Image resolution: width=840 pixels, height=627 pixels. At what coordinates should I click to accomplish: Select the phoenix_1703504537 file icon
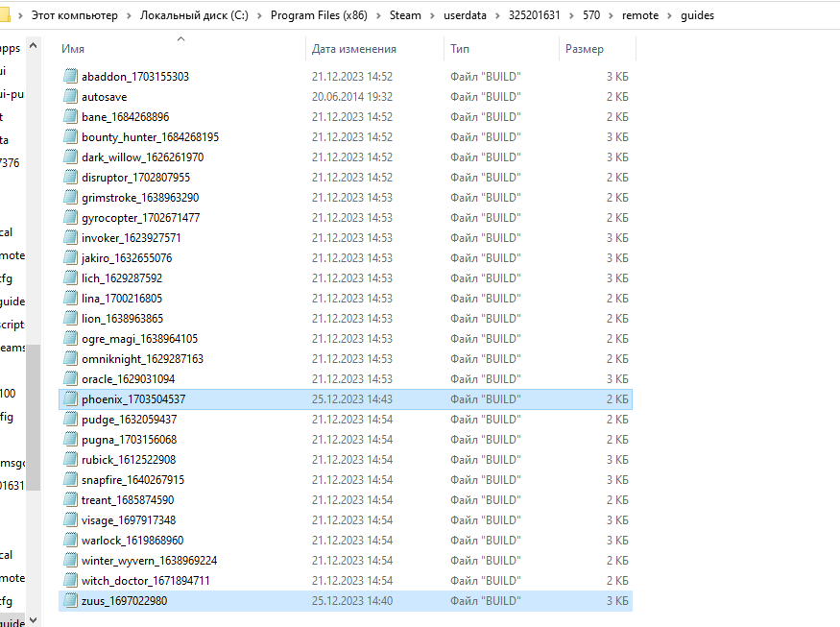70,399
